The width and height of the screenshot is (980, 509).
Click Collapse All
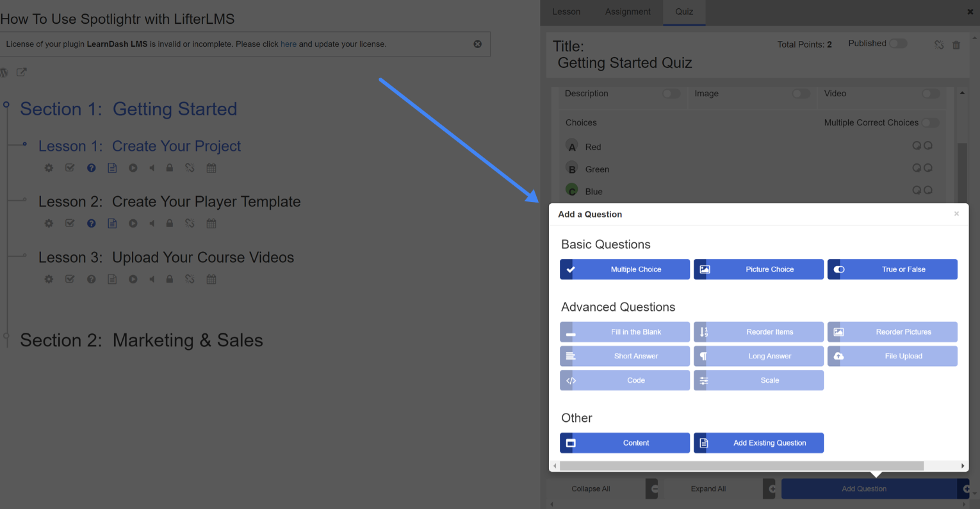coord(602,488)
